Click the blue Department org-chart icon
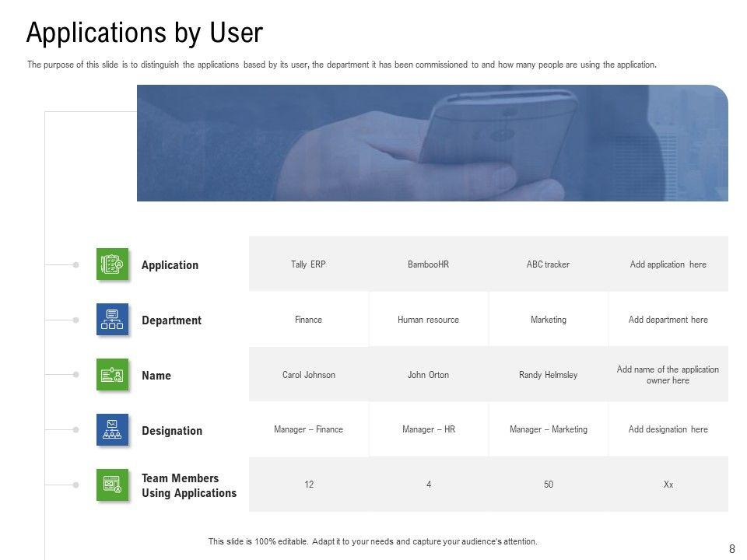 pyautogui.click(x=112, y=320)
